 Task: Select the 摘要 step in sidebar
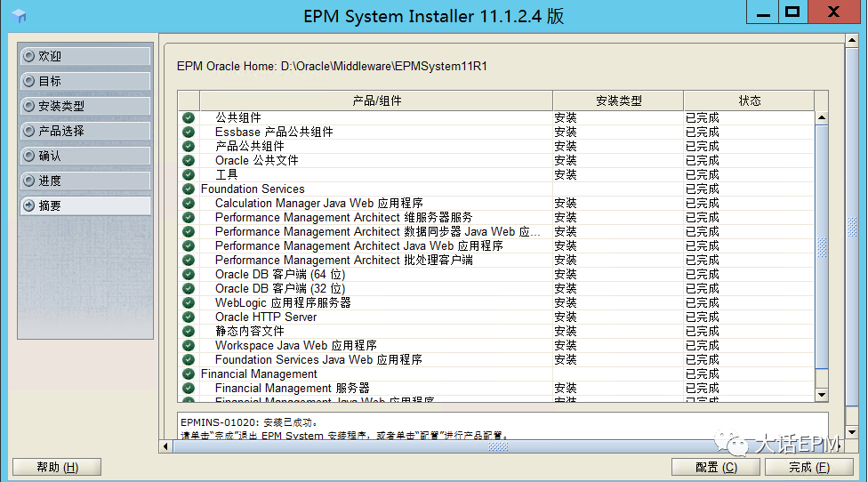[x=85, y=205]
